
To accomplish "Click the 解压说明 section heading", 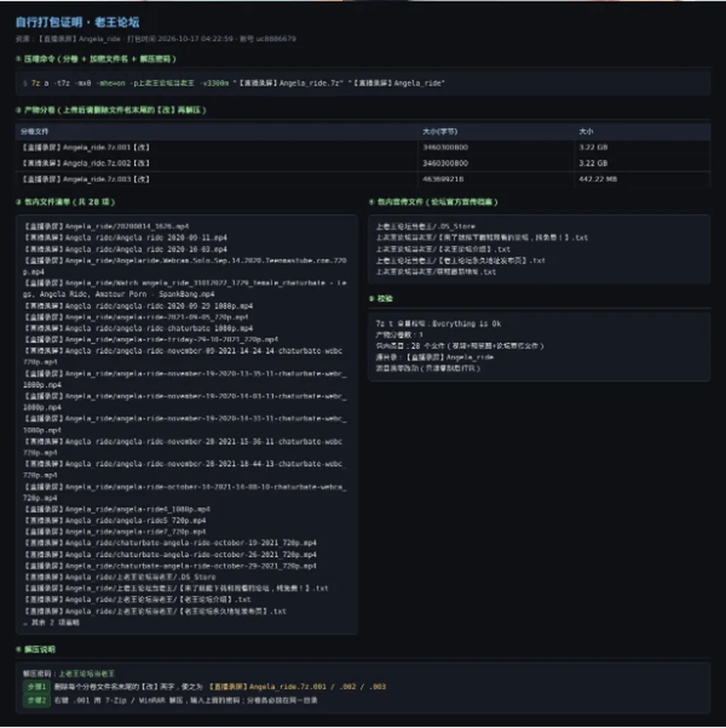I will point(36,649).
